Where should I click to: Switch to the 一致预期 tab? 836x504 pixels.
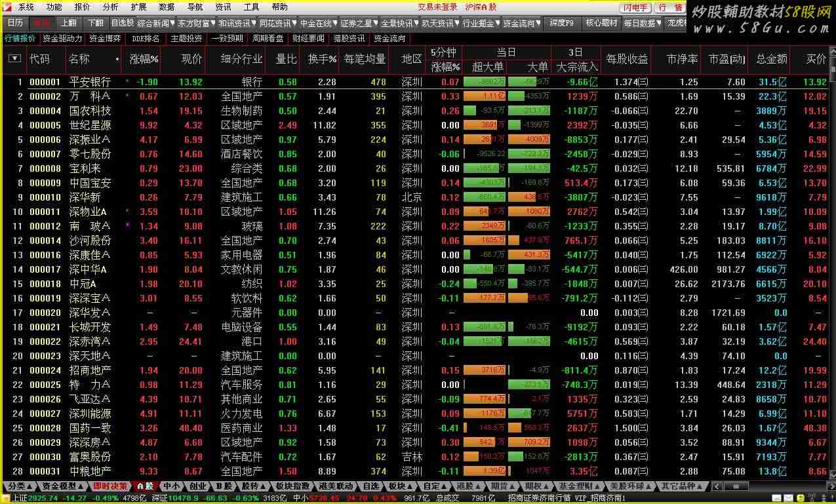tap(228, 39)
